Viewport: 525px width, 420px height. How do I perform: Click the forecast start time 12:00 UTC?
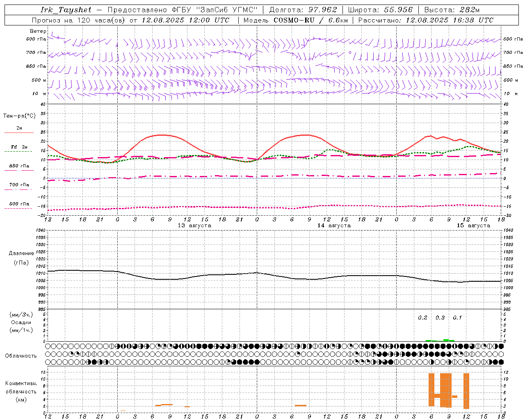209,20
